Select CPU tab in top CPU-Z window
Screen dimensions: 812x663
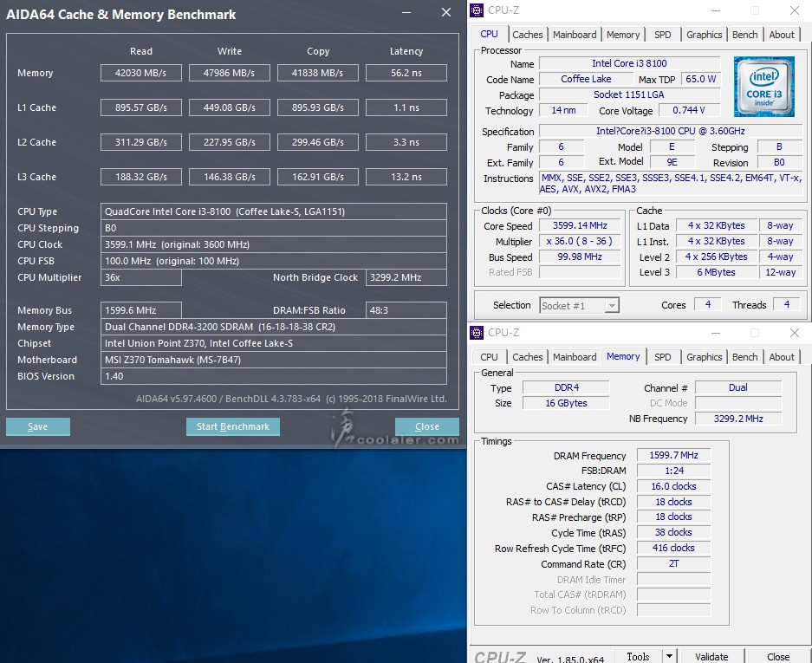489,34
